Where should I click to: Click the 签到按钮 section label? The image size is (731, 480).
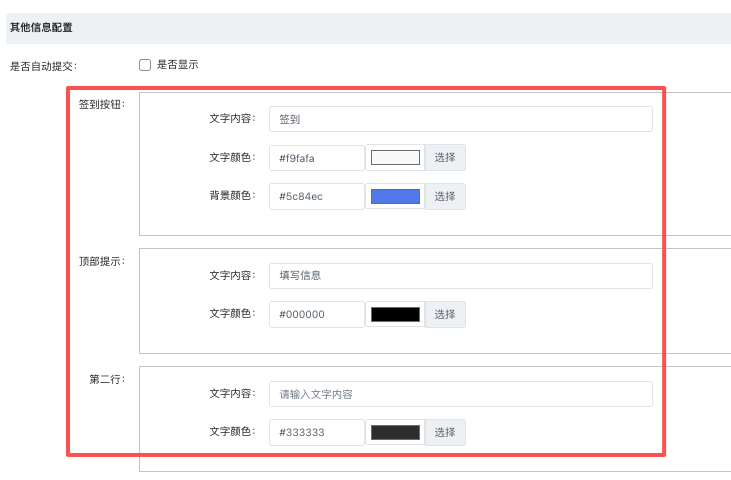pyautogui.click(x=101, y=105)
